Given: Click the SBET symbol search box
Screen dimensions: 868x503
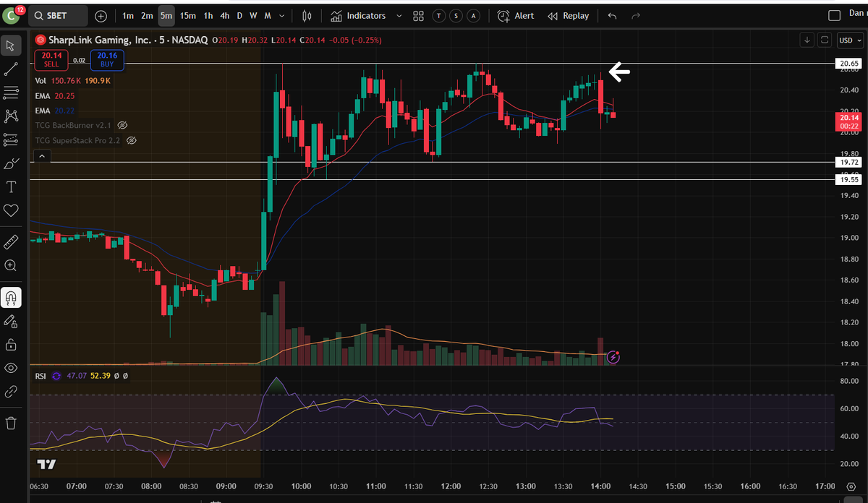Looking at the screenshot, I should tap(59, 15).
